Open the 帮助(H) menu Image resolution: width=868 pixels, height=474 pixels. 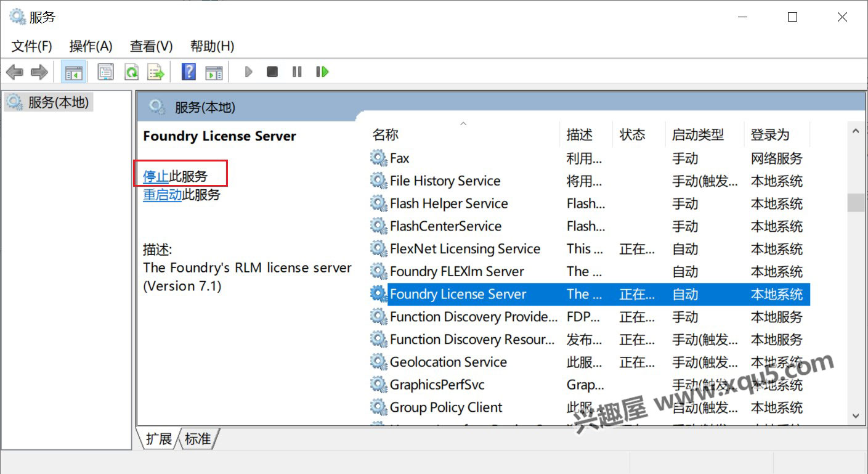[213, 46]
